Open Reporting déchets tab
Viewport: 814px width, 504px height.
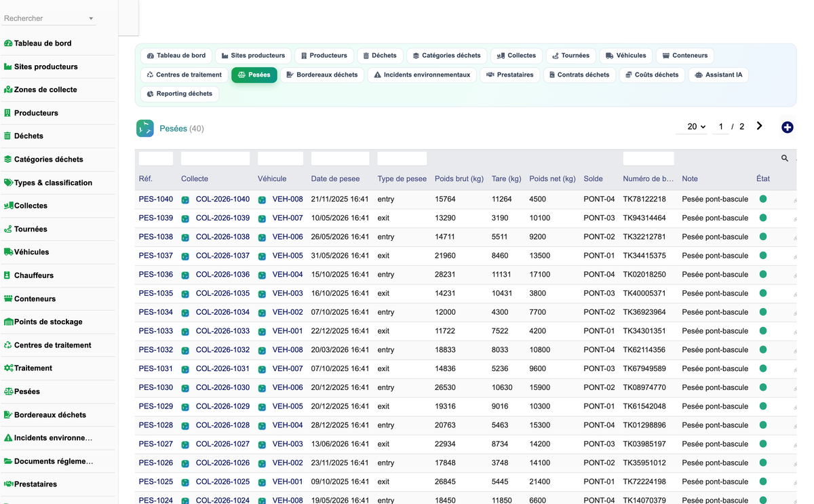pyautogui.click(x=180, y=94)
